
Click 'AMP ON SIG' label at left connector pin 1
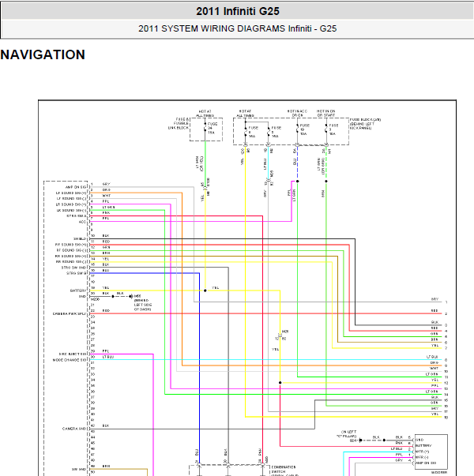tap(76, 187)
